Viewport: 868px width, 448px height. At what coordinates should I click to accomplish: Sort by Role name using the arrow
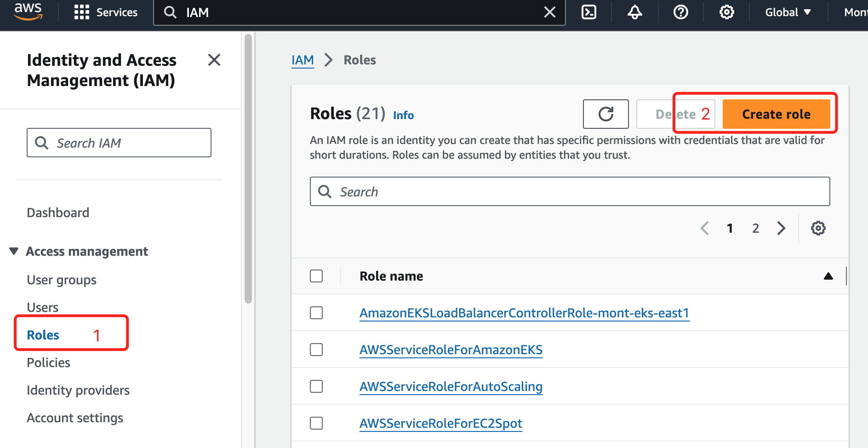828,276
